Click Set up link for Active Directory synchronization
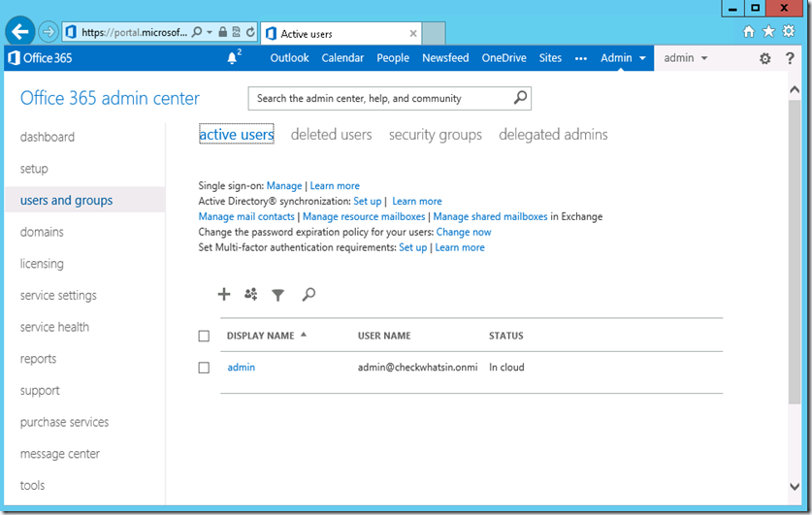812x515 pixels. [x=367, y=202]
